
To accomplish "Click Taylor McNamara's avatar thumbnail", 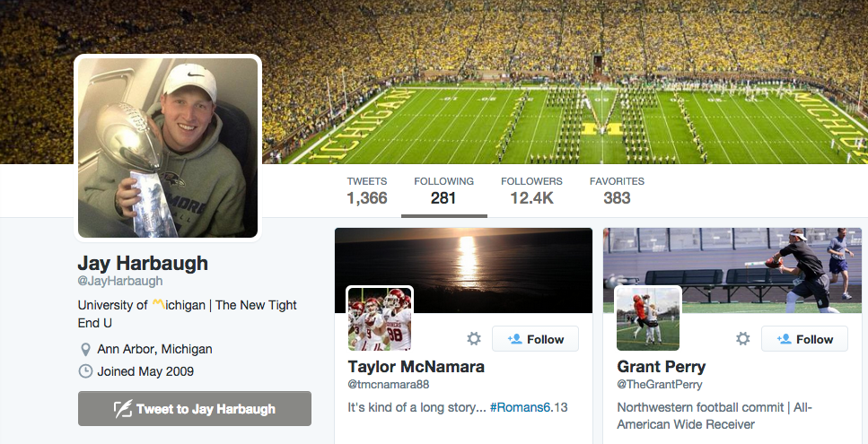I will pyautogui.click(x=380, y=318).
